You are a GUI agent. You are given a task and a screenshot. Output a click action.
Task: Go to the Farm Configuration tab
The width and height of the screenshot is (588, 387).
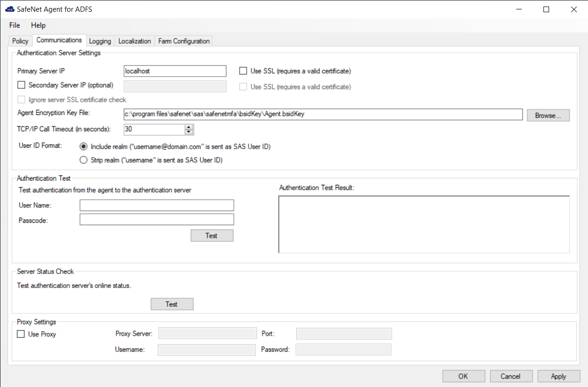click(x=184, y=41)
